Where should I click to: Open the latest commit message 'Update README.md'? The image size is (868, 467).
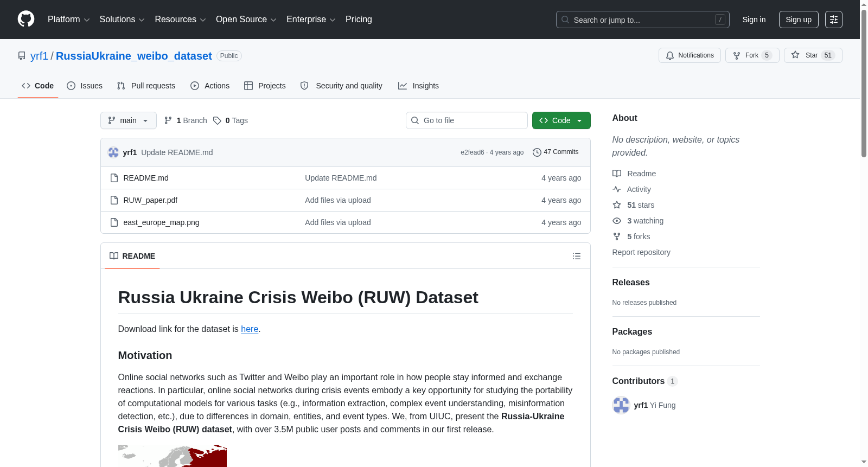point(177,152)
